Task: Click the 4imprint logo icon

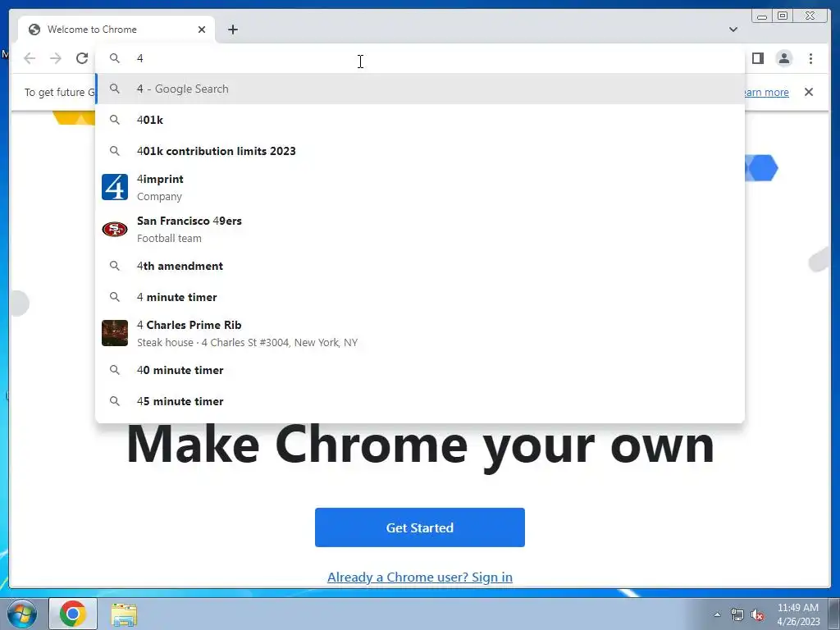Action: [115, 187]
